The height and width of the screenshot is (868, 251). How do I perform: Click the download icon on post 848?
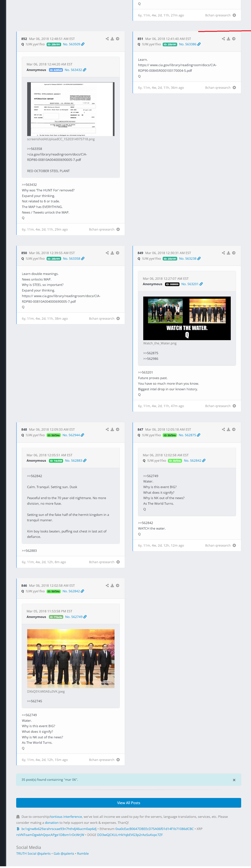pyautogui.click(x=112, y=429)
